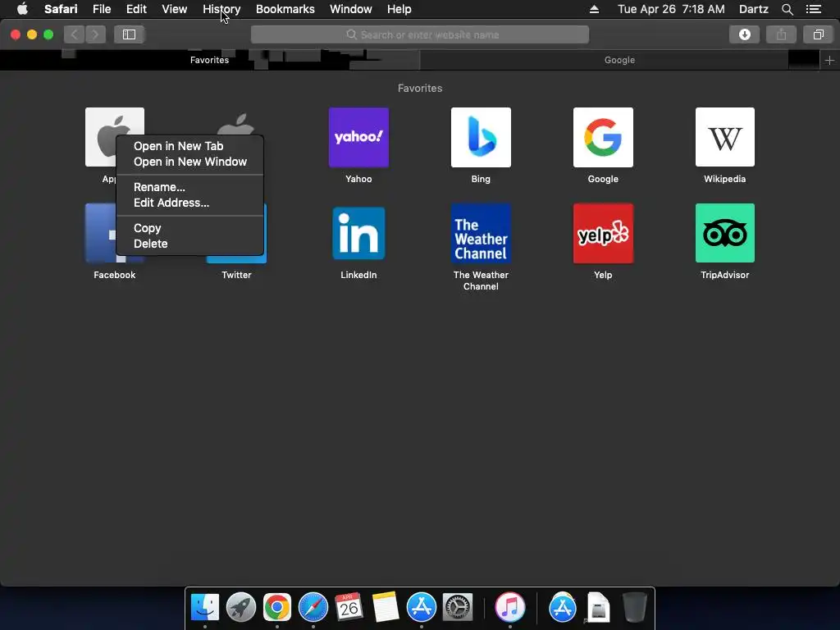Launch Launchpad rocket icon in Dock
The width and height of the screenshot is (840, 630).
[x=241, y=608]
